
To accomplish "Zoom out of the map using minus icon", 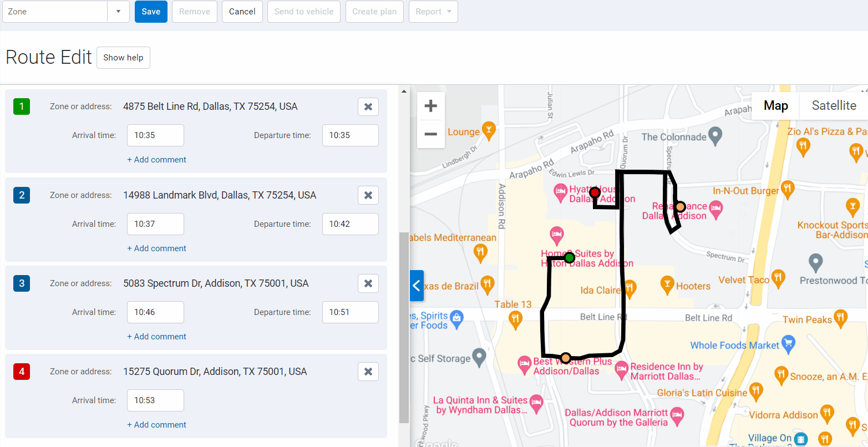I will (x=431, y=134).
